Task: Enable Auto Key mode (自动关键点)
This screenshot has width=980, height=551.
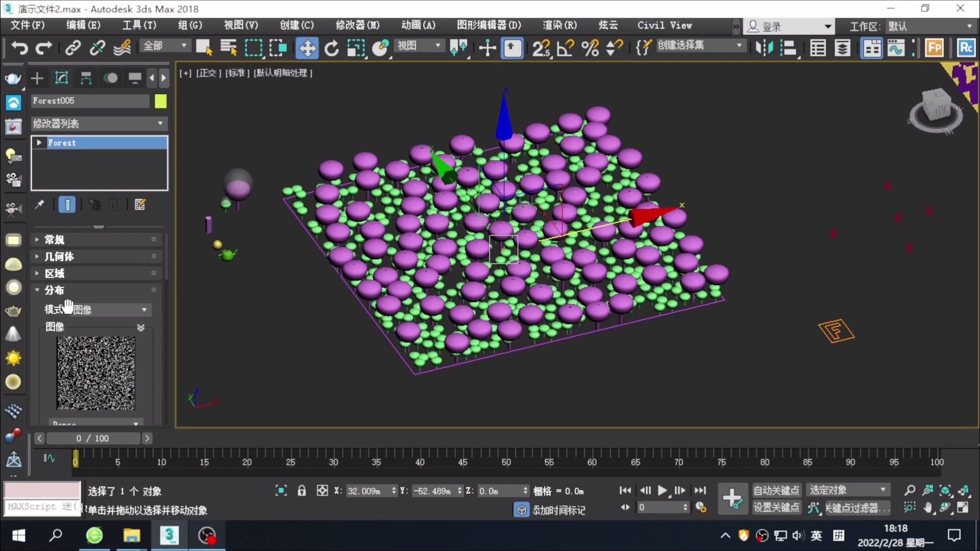Action: 776,490
